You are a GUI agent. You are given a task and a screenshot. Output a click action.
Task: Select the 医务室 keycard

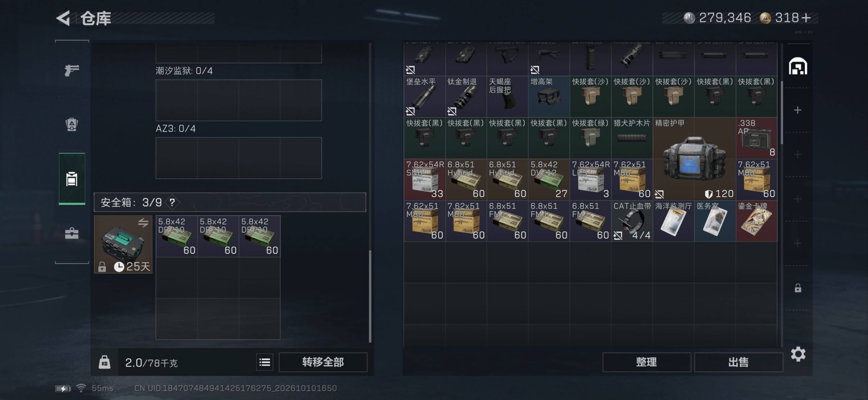click(715, 221)
